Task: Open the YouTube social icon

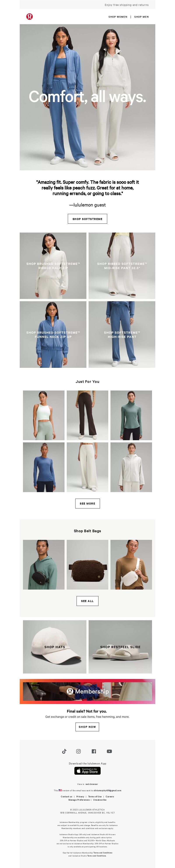Action: point(109,751)
